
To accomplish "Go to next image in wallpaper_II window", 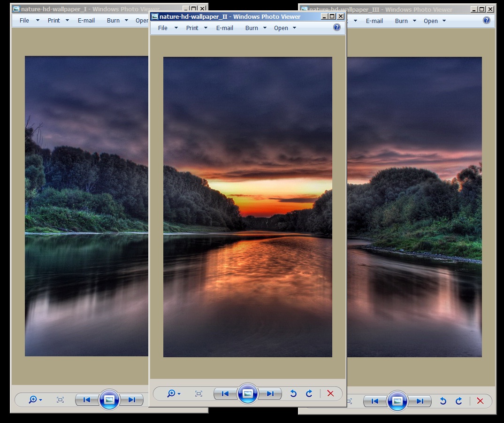I will [x=270, y=394].
